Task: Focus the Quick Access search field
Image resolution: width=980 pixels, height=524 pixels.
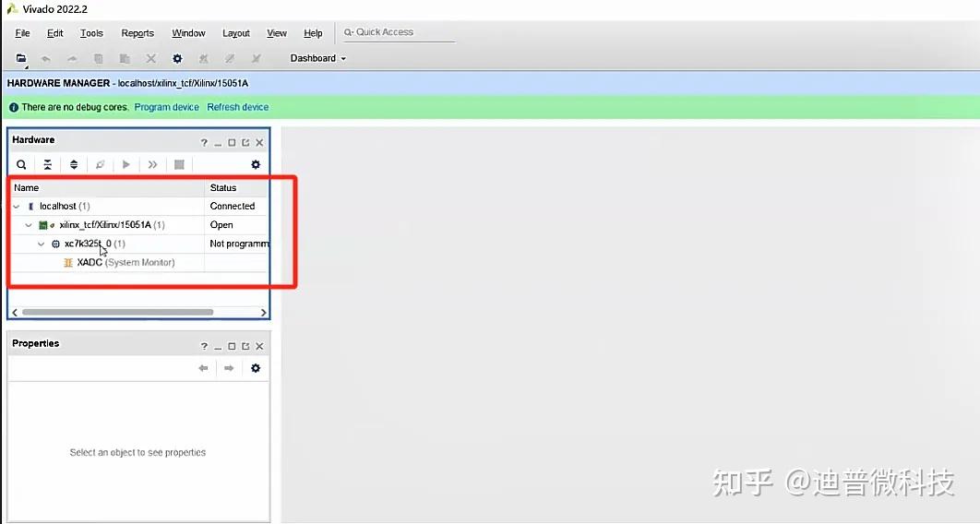Action: point(399,32)
